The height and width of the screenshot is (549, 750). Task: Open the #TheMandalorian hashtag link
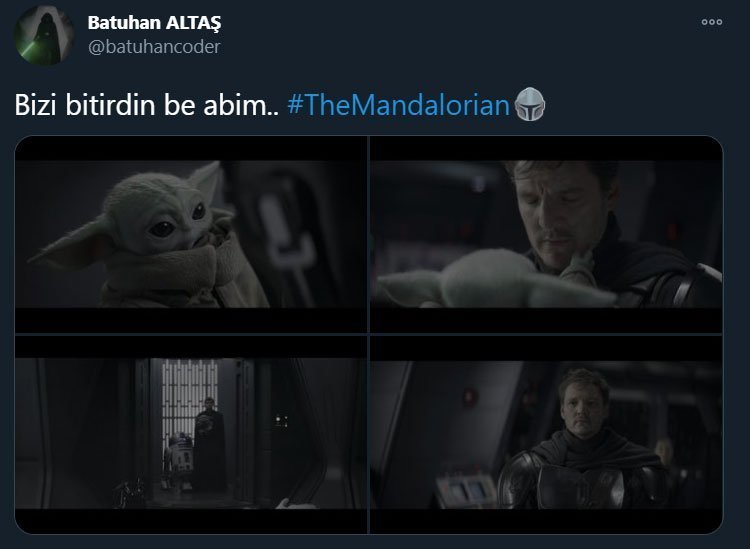[398, 105]
